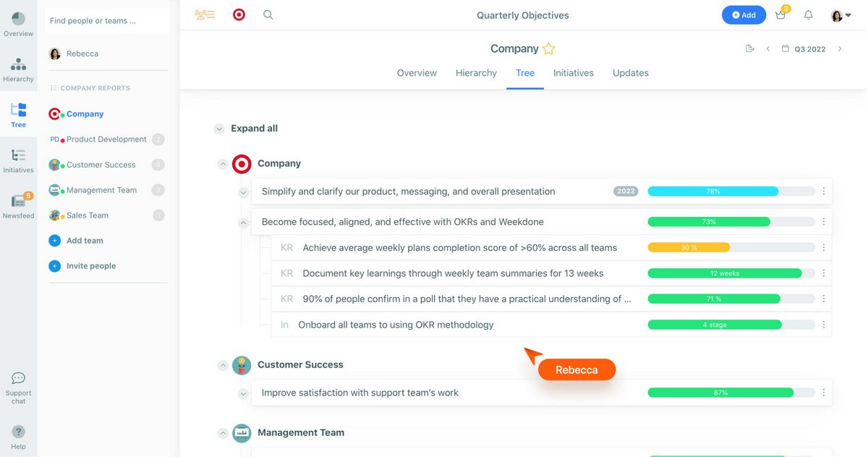This screenshot has width=868, height=457.
Task: Click the plus icon next to Invite people
Action: 54,266
